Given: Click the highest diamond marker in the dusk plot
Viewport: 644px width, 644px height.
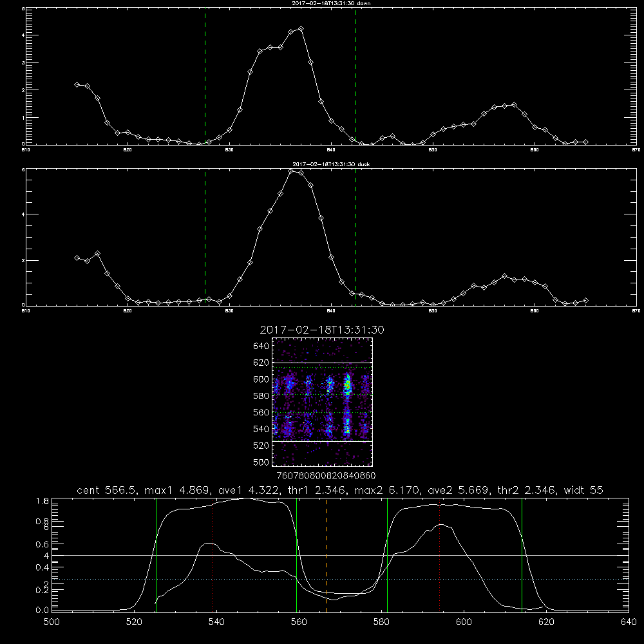Looking at the screenshot, I should point(291,171).
